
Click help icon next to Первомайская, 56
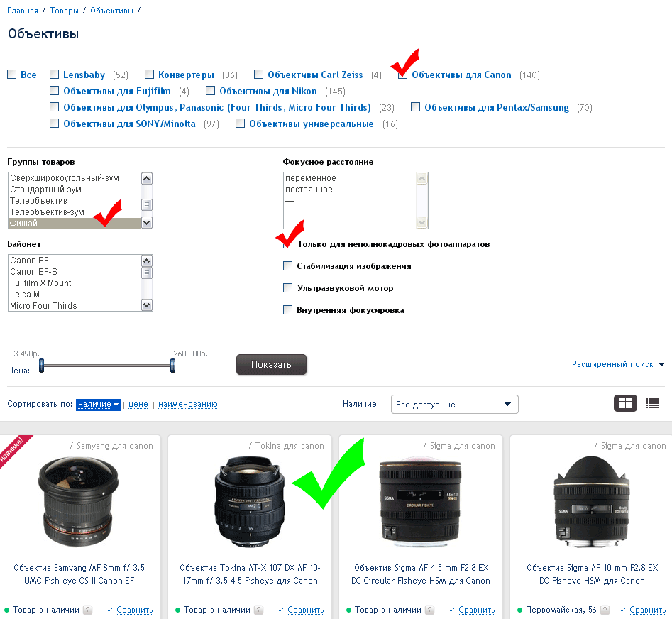pos(605,610)
